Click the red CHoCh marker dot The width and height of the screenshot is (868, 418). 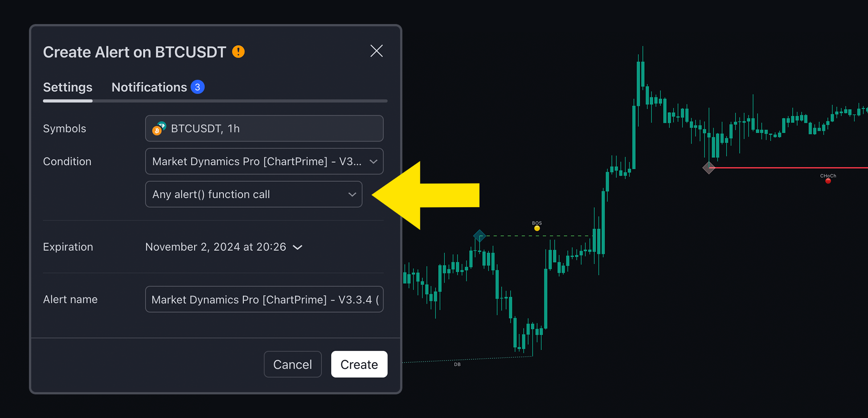(828, 181)
